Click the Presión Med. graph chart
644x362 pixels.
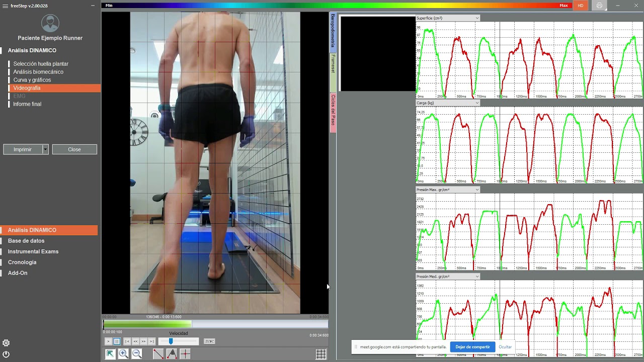[x=529, y=318]
